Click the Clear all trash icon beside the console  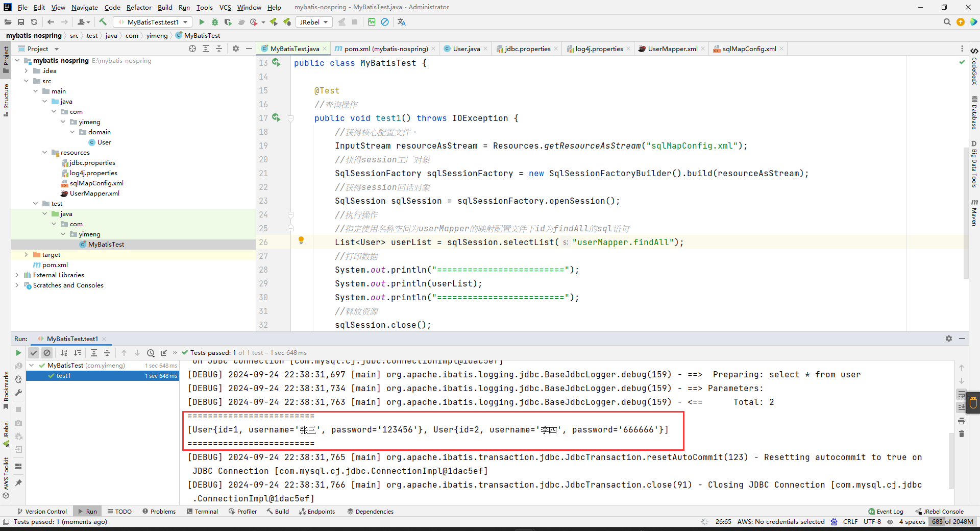point(962,434)
